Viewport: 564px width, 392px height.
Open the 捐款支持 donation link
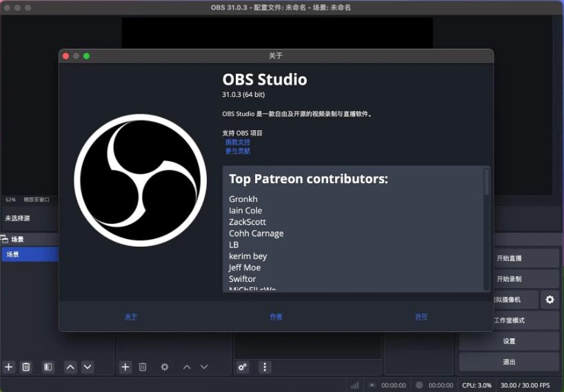pyautogui.click(x=237, y=142)
